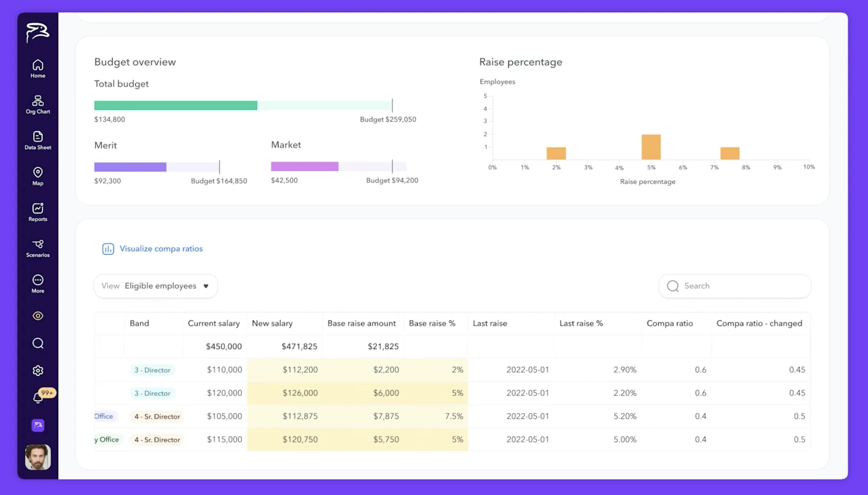
Task: Click the Base raise % column header
Action: [x=432, y=323]
